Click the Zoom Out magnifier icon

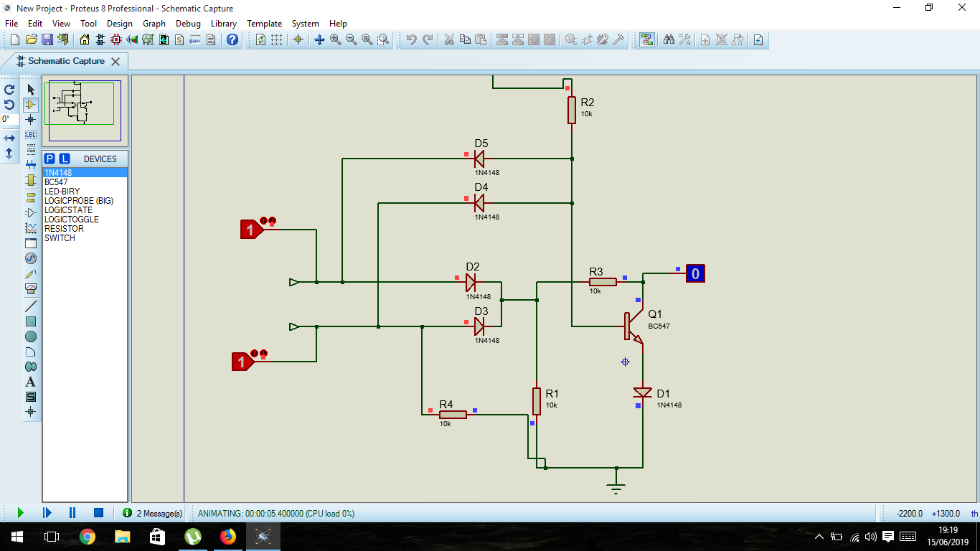(352, 39)
